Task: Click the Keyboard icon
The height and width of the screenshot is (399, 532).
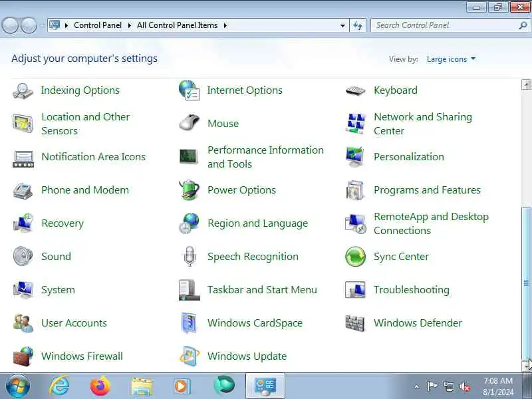Action: tap(355, 90)
